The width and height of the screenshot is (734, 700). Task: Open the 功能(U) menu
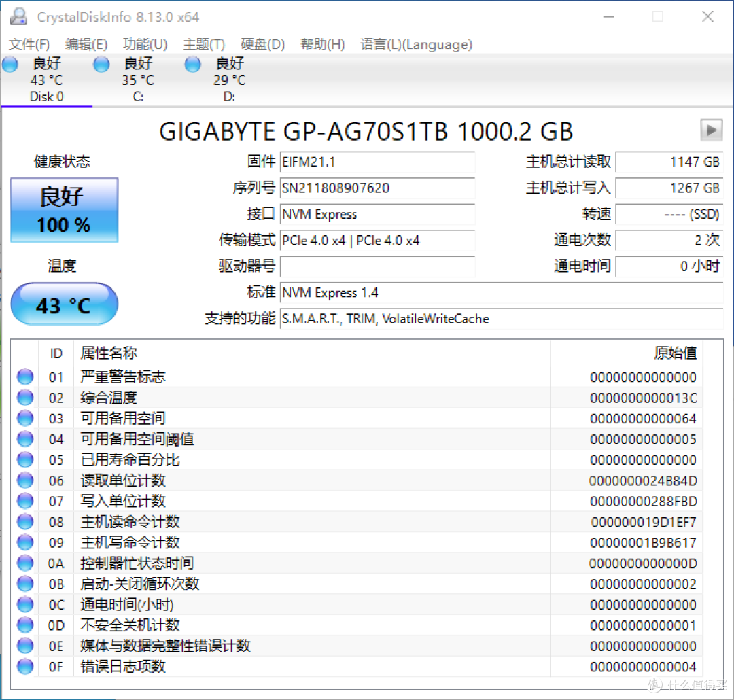145,44
